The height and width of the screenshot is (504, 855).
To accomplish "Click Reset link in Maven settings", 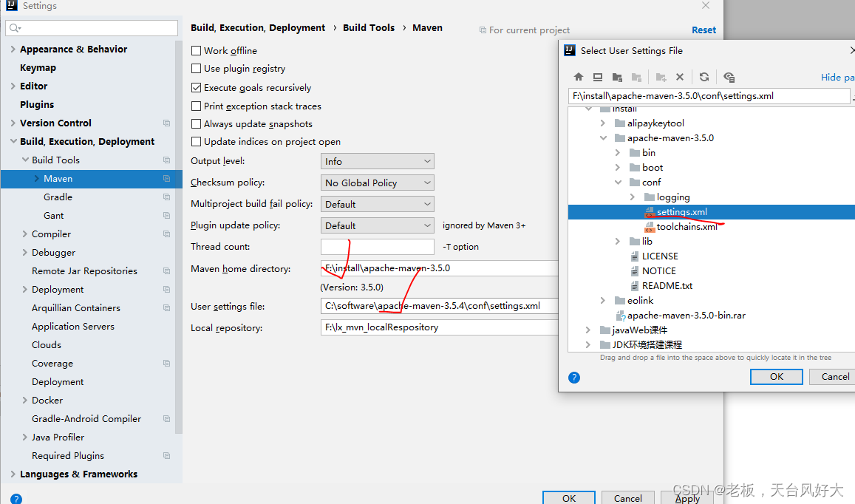I will pos(704,30).
